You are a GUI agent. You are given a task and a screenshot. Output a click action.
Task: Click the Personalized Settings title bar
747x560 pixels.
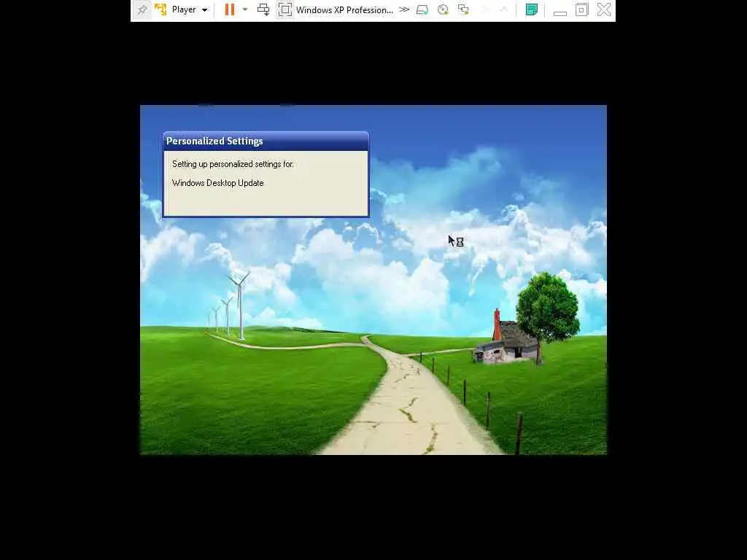266,141
